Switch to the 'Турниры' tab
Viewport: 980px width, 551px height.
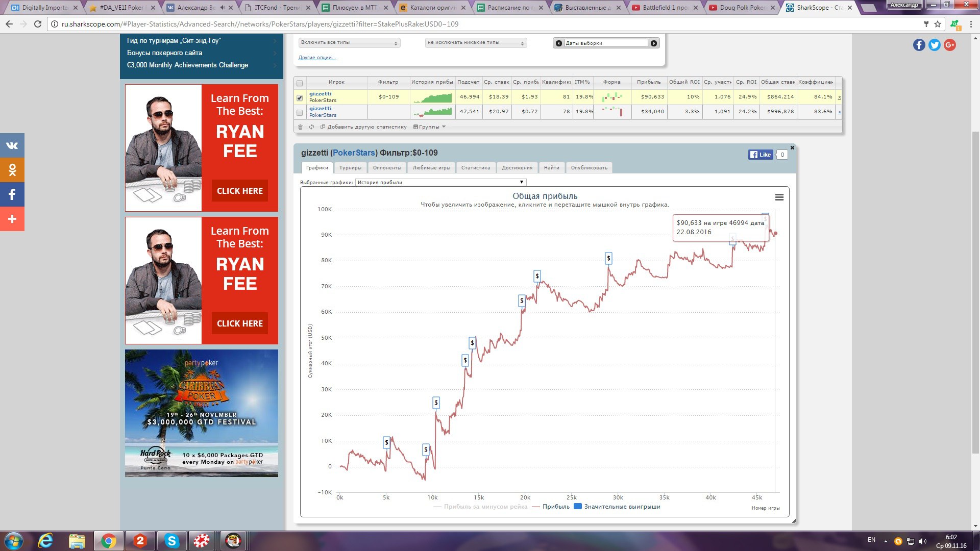(x=350, y=168)
